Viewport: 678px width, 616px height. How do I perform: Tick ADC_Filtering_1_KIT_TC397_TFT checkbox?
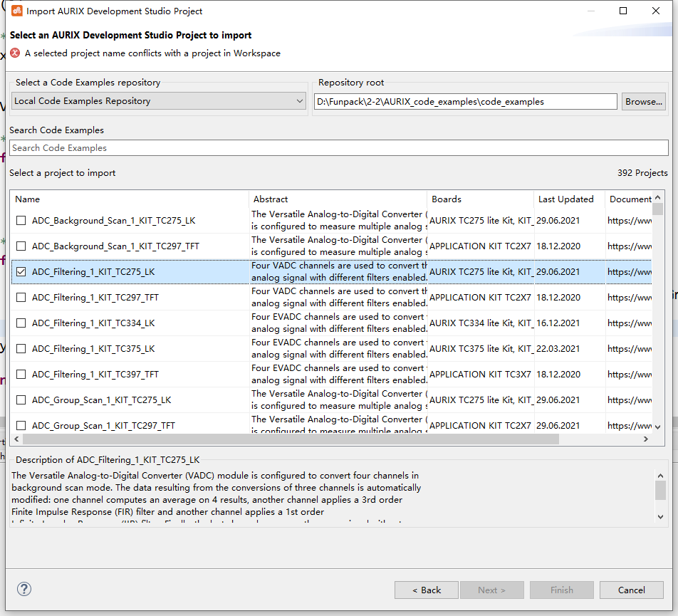pos(21,375)
